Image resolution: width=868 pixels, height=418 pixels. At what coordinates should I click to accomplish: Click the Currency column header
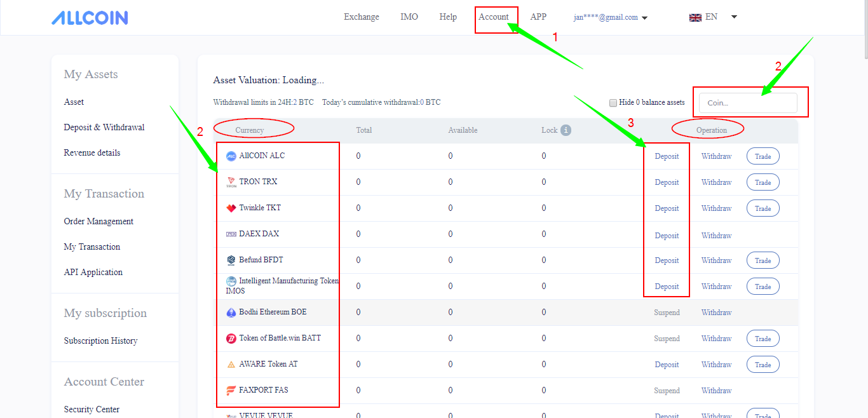pyautogui.click(x=249, y=130)
